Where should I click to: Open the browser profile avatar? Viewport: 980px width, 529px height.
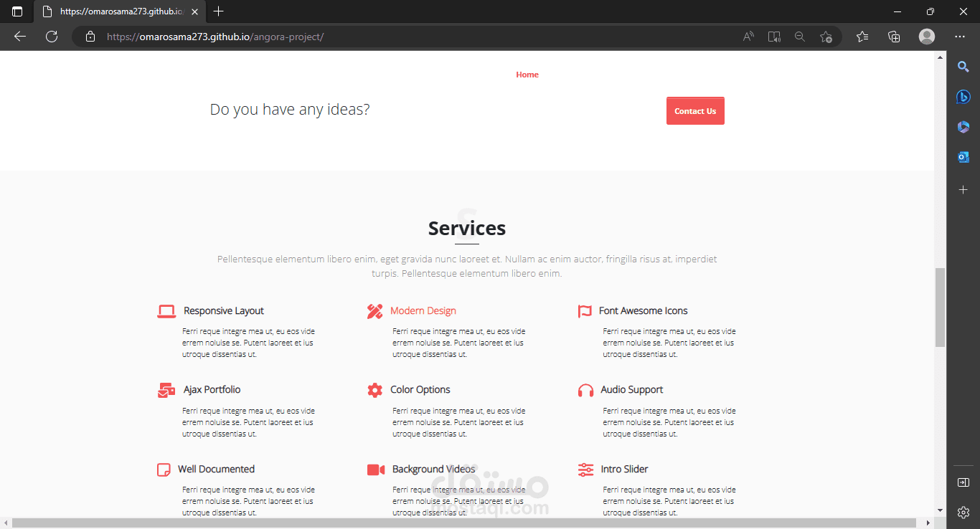click(x=927, y=37)
